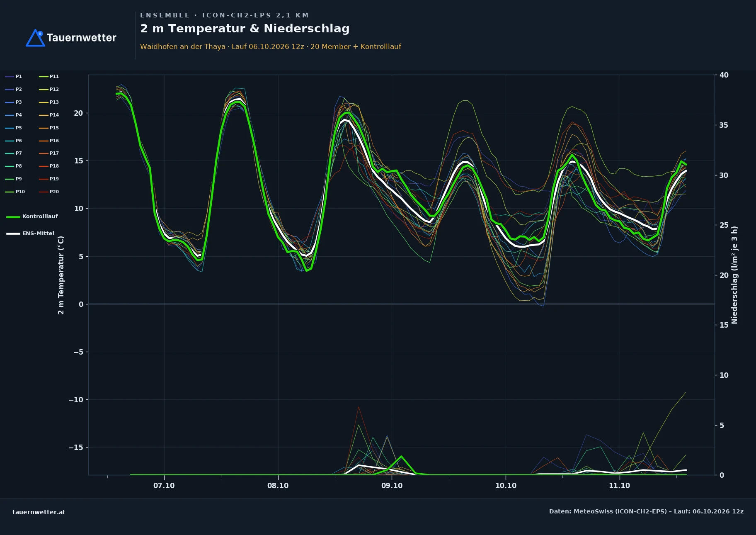Select the P14 legend entry

49,115
